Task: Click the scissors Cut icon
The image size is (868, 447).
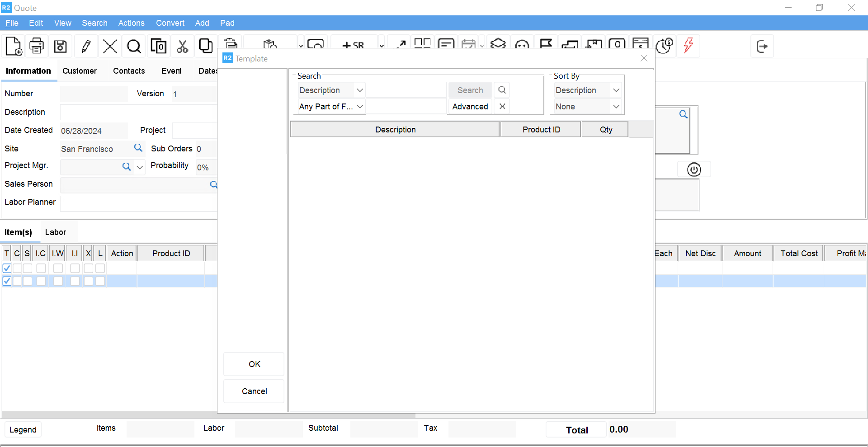Action: tap(182, 46)
